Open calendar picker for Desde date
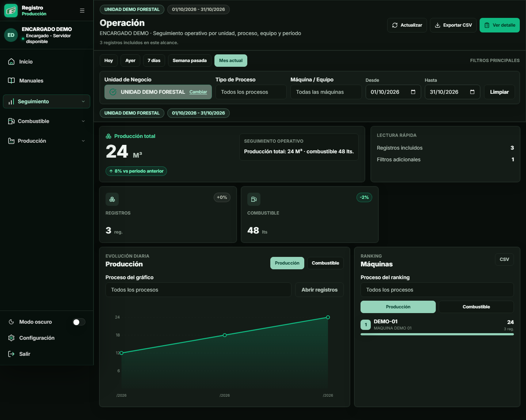 (x=413, y=92)
